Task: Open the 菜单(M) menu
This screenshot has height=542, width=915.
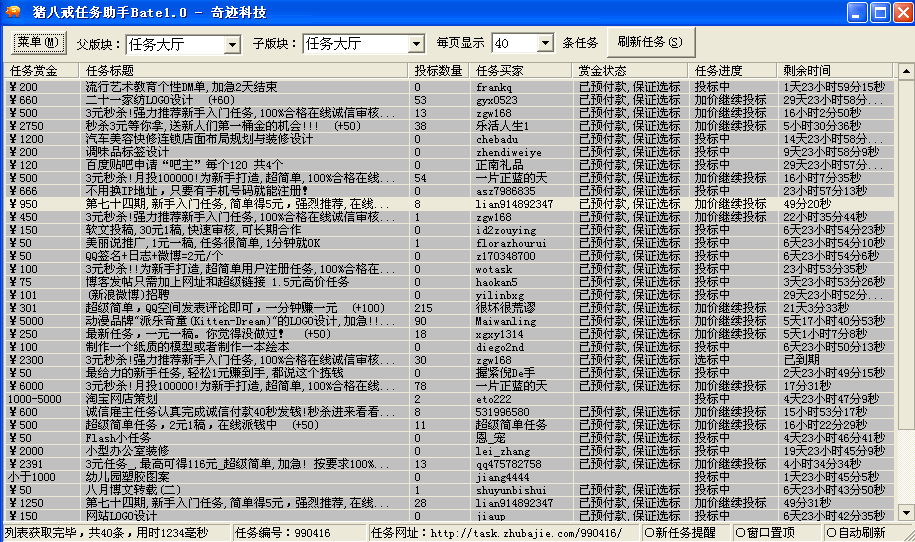Action: 39,42
